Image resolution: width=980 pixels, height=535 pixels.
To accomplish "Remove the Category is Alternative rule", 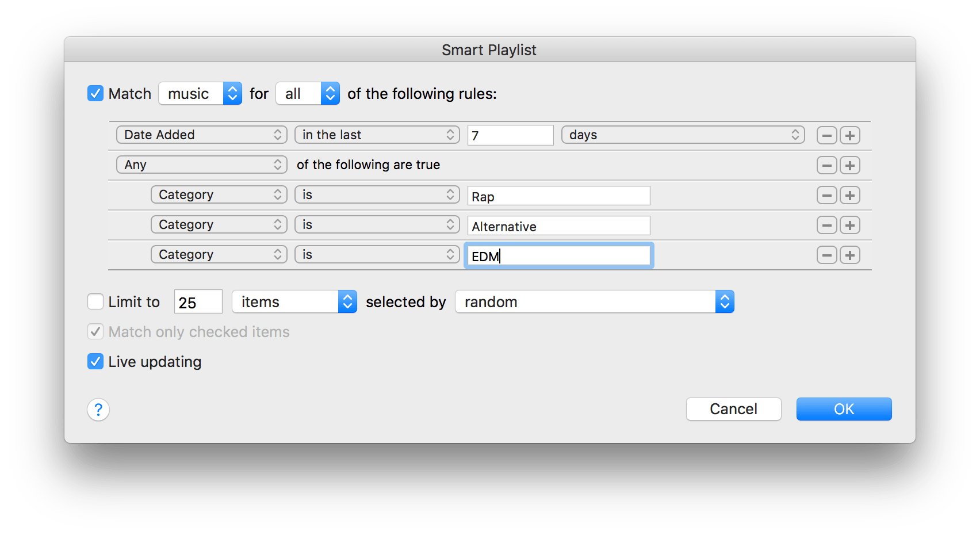I will [826, 226].
